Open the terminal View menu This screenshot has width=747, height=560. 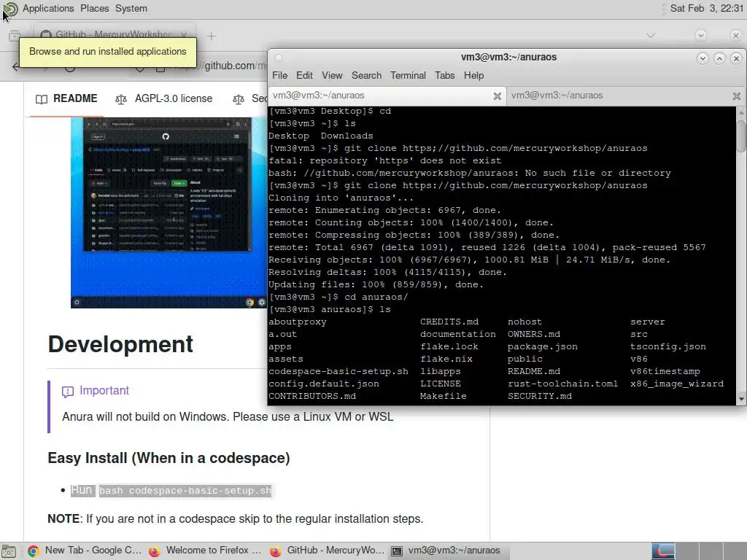pyautogui.click(x=332, y=75)
